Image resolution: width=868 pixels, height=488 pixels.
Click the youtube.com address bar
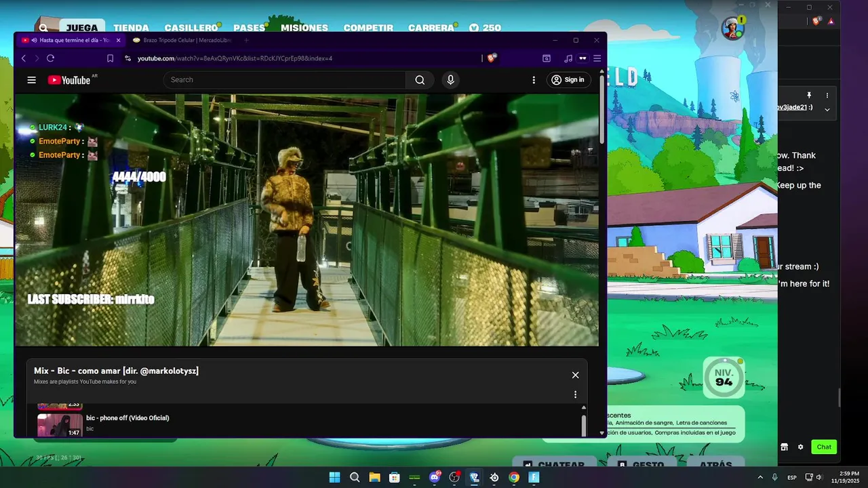coord(302,58)
